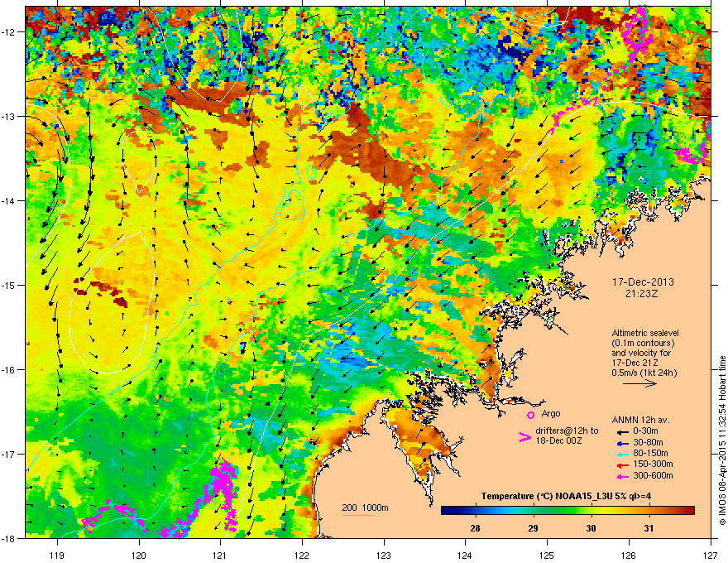Screen dimensions: 728x563
Task: Click the longitude axis label 121
Action: (x=220, y=555)
